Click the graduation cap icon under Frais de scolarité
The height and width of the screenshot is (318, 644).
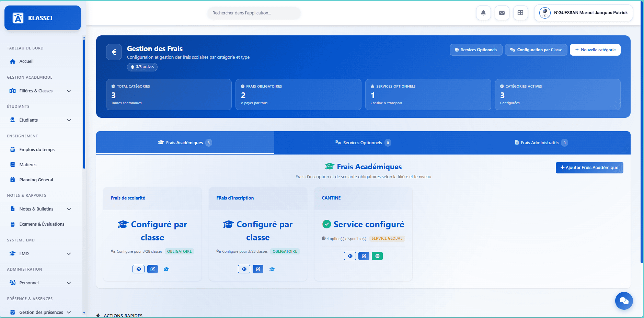pos(166,269)
